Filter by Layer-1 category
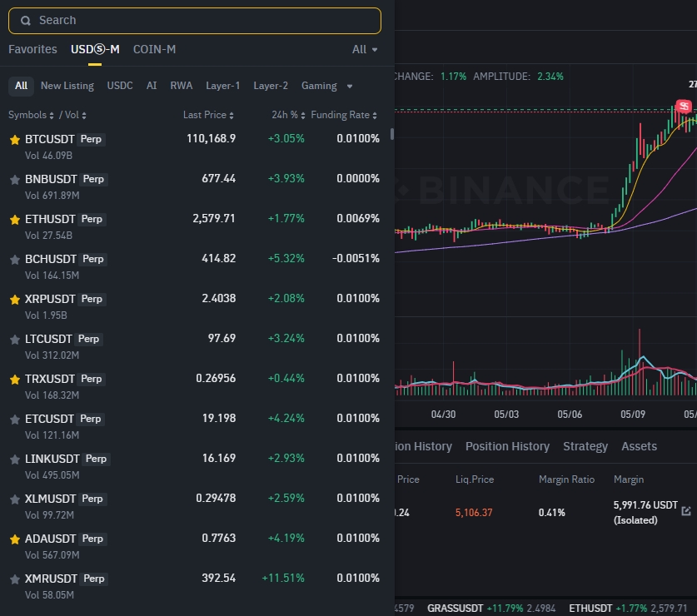The width and height of the screenshot is (697, 616). tap(222, 86)
